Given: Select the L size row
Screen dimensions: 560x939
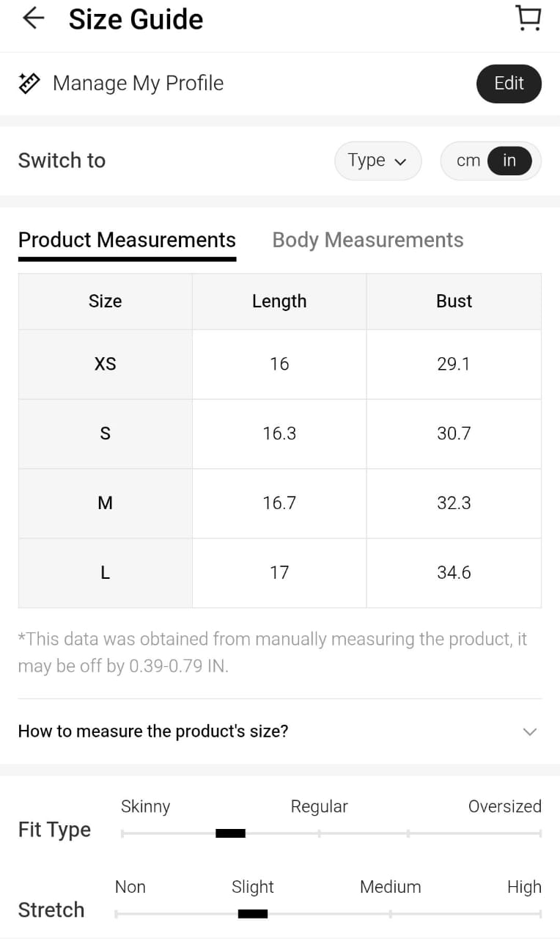Looking at the screenshot, I should (105, 573).
